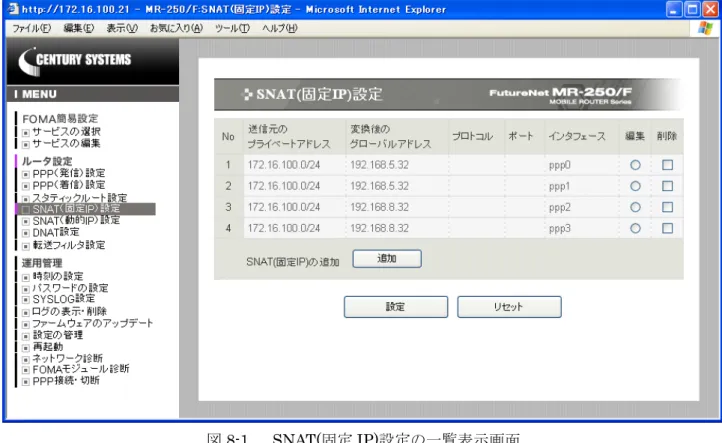Open the お気に入り(A) menu
Viewport: 722px width, 443px height.
pos(176,29)
